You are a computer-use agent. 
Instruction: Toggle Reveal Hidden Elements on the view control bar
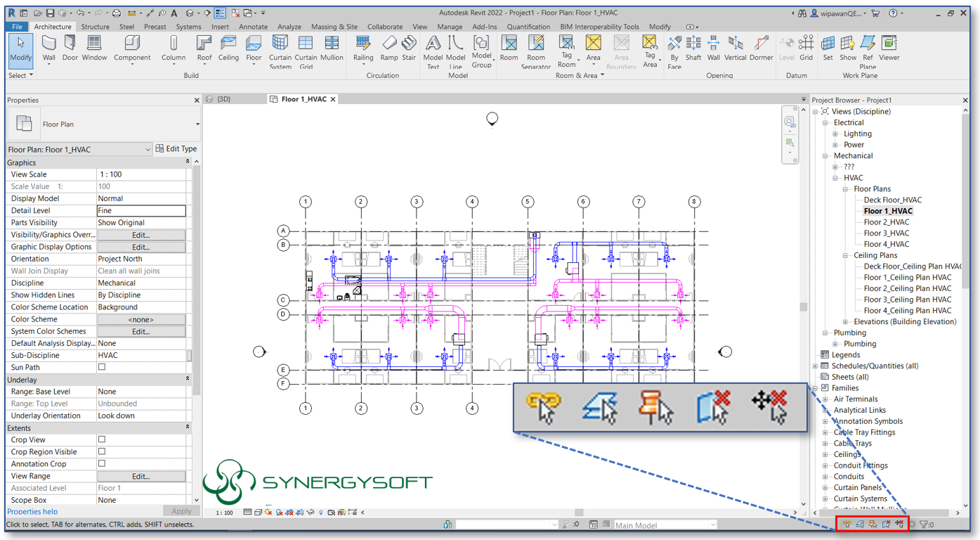[x=321, y=513]
